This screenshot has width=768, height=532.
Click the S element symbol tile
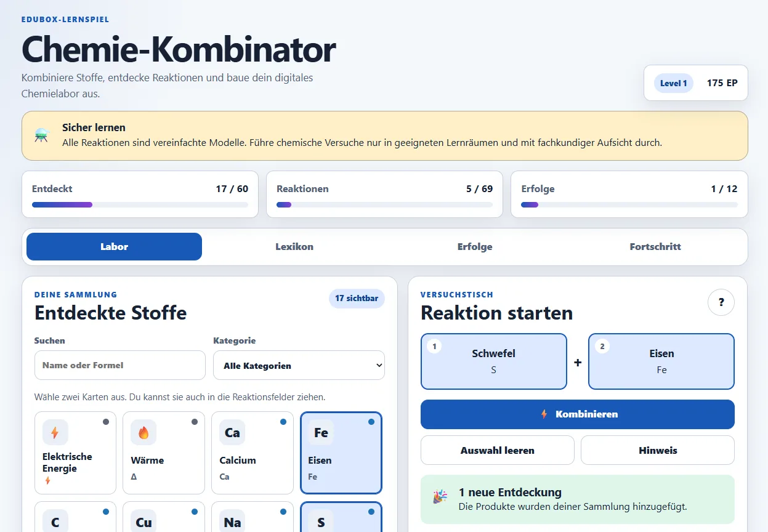[x=321, y=522]
